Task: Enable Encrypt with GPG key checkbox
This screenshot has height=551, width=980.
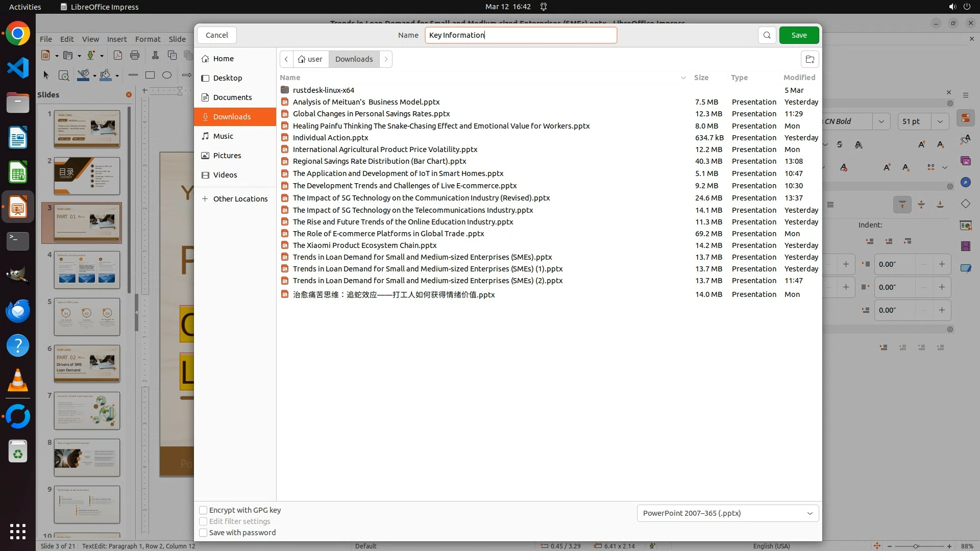Action: [203, 510]
